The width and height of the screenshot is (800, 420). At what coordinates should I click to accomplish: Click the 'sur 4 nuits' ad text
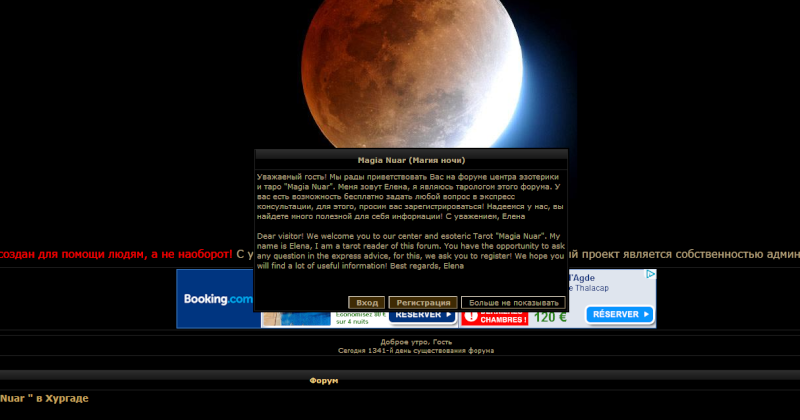352,322
